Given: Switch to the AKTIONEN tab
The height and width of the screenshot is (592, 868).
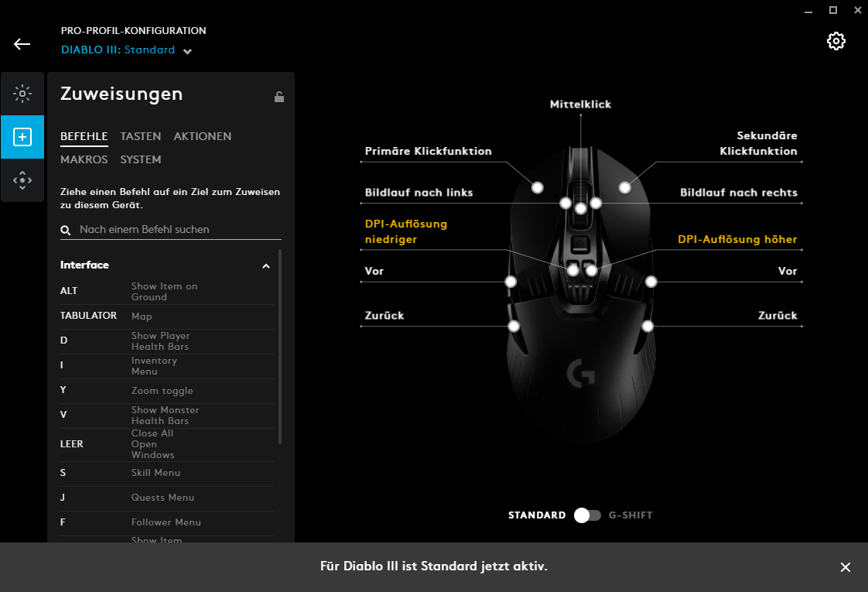Looking at the screenshot, I should tap(203, 136).
